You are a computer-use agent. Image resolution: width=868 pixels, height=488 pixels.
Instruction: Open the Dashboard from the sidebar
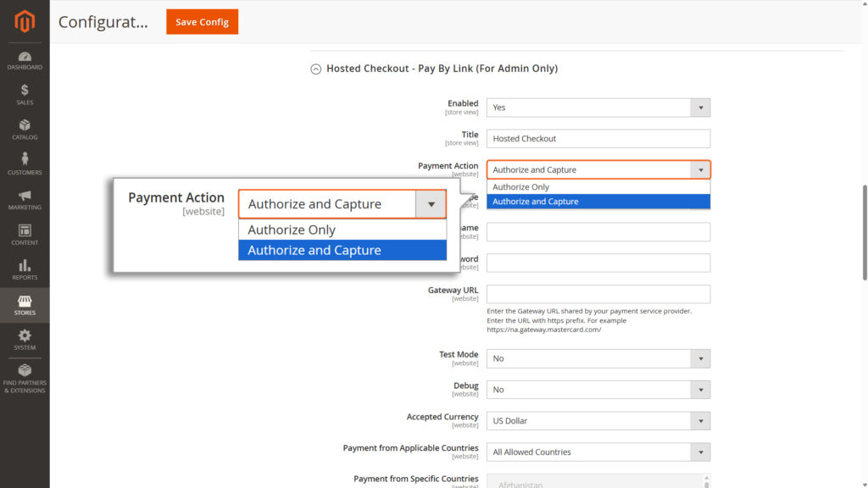[25, 61]
